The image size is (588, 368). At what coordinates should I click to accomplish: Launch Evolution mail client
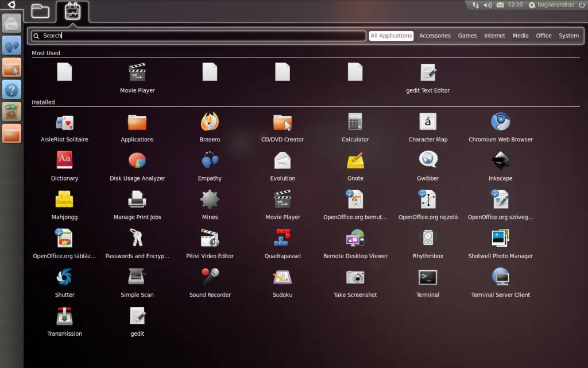(x=283, y=167)
